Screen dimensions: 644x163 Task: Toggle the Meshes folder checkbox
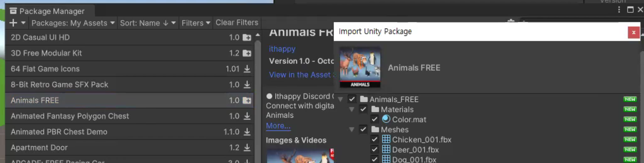tap(363, 129)
